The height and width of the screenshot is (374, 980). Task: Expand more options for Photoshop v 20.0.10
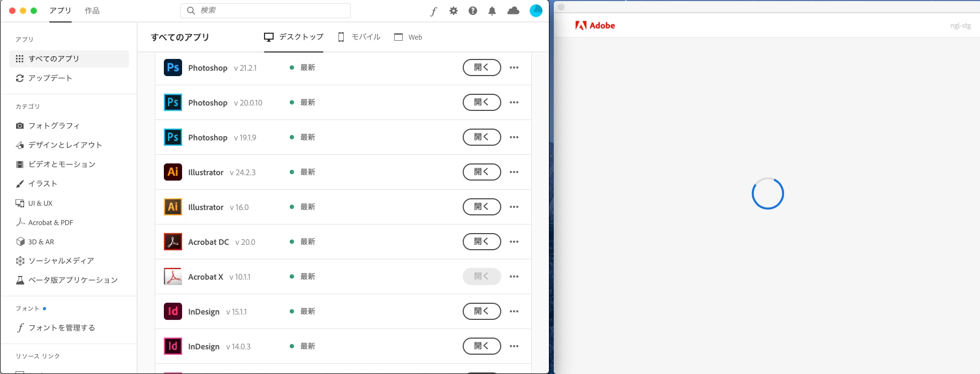point(514,102)
